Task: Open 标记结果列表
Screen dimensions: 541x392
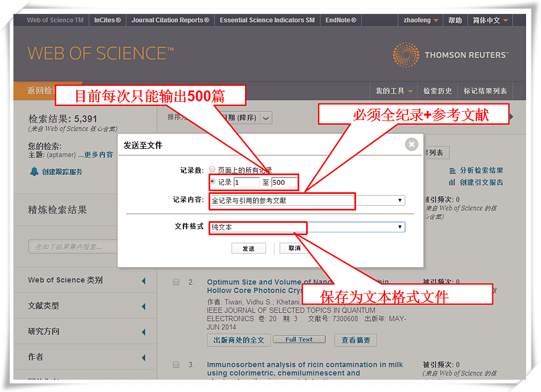Action: pos(485,91)
